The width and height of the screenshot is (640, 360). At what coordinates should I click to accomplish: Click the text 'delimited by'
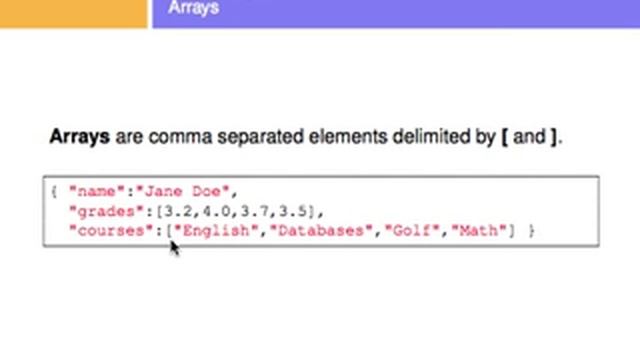444,136
